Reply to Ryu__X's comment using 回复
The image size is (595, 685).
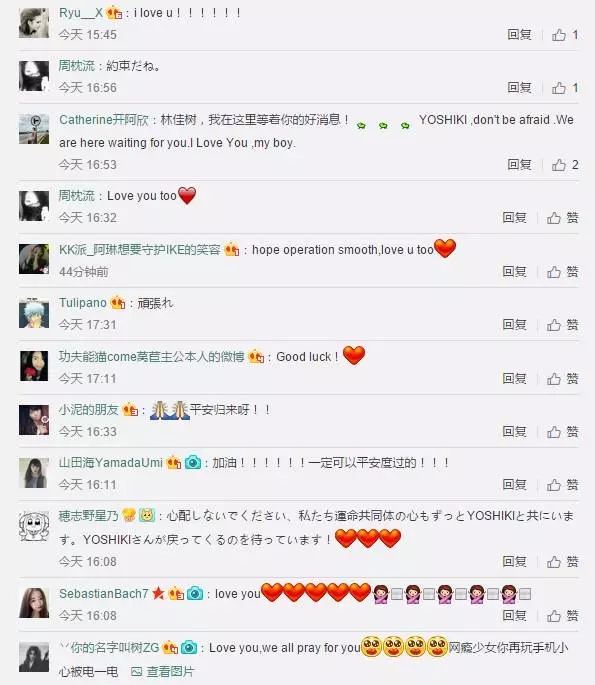pyautogui.click(x=519, y=35)
